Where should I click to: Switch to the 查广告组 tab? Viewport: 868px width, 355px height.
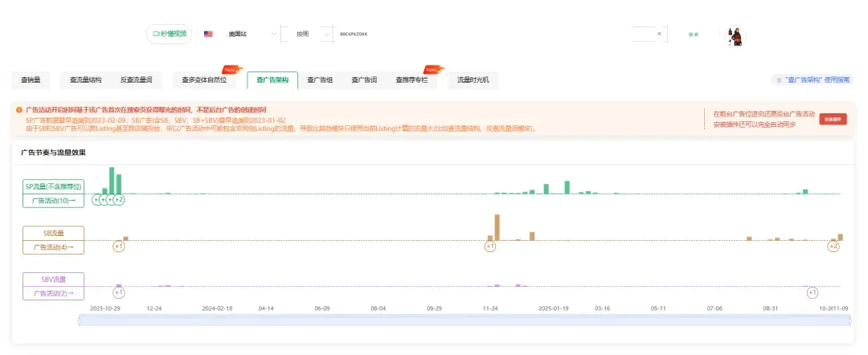(x=320, y=80)
